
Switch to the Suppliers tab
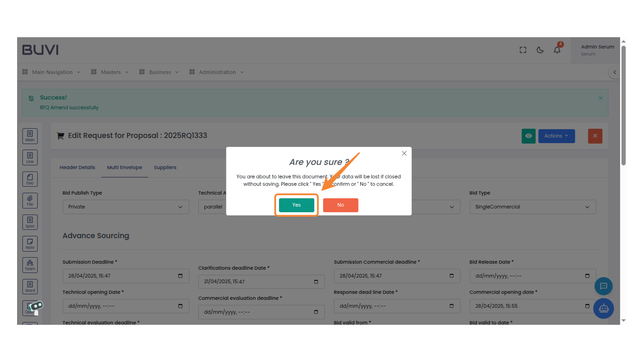click(x=165, y=167)
